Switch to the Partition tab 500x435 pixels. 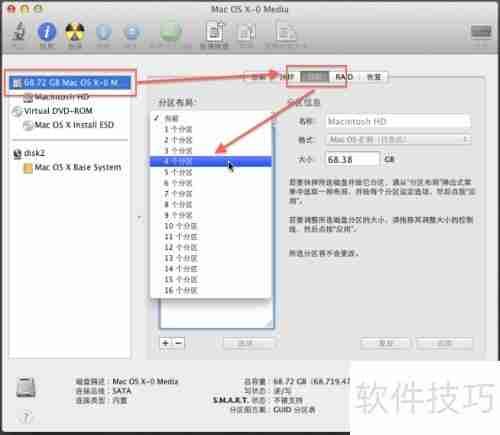pos(315,77)
